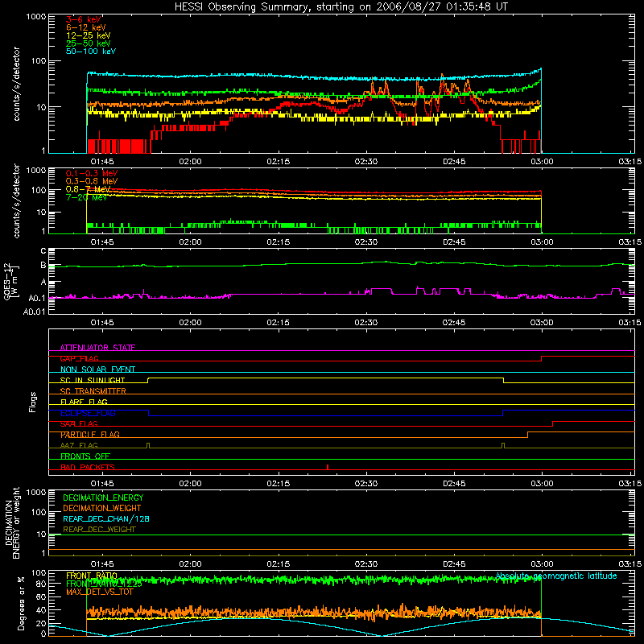
Task: Select the green 25-50 keV legend label
Action: (x=89, y=43)
